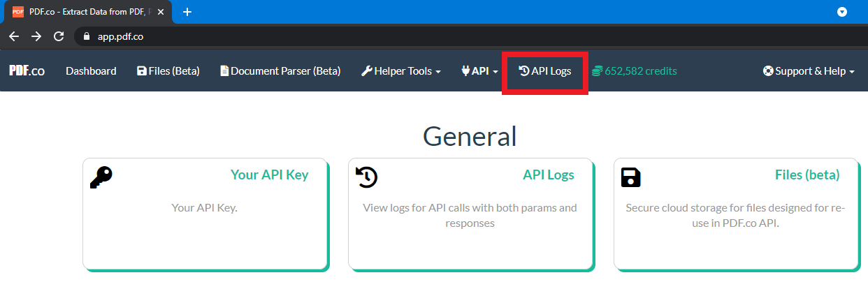Open the Your API Key card title
Image resolution: width=868 pixels, height=289 pixels.
269,175
